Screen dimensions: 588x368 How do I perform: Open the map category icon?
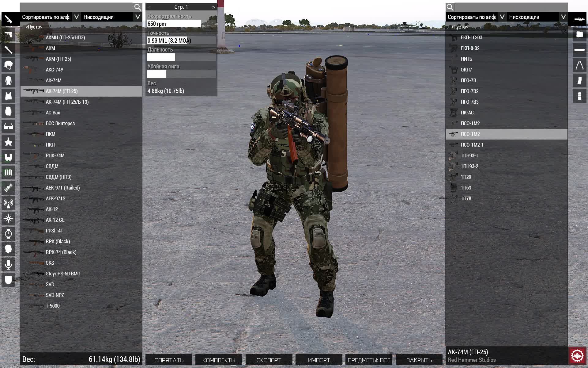click(8, 172)
